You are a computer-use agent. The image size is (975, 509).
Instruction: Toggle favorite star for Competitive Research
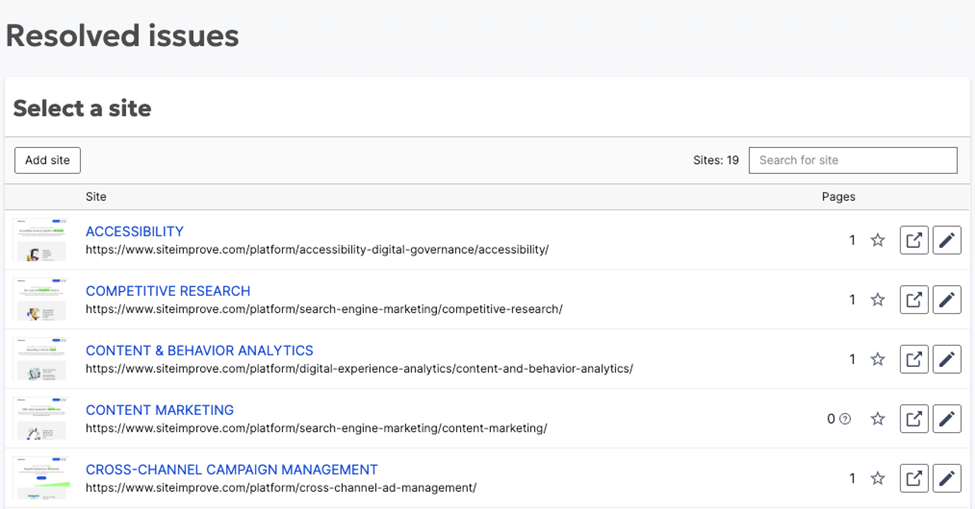878,299
